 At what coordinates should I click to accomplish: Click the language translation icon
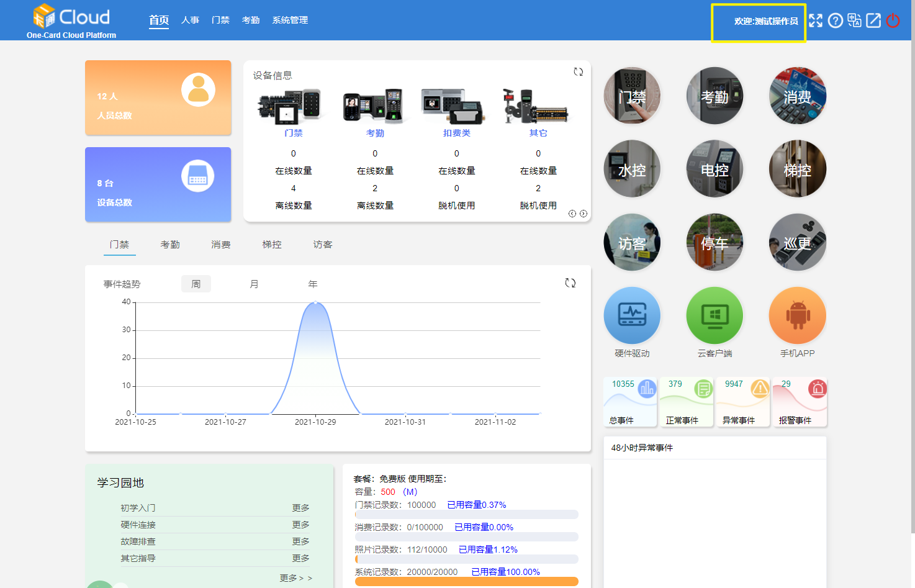click(x=854, y=20)
